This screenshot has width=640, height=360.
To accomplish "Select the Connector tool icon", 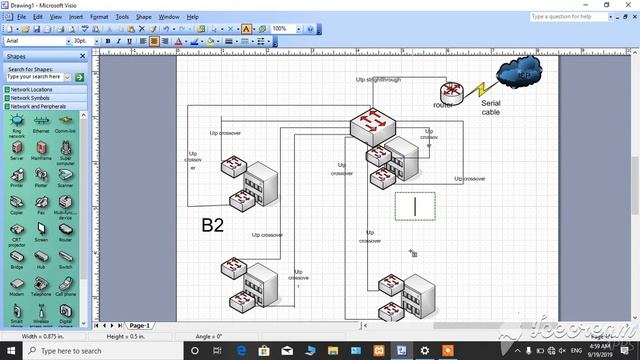I will click(231, 29).
